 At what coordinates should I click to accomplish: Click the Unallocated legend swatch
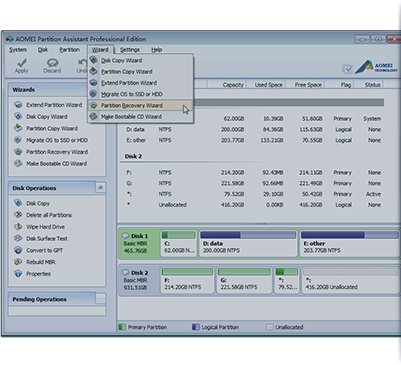point(269,327)
